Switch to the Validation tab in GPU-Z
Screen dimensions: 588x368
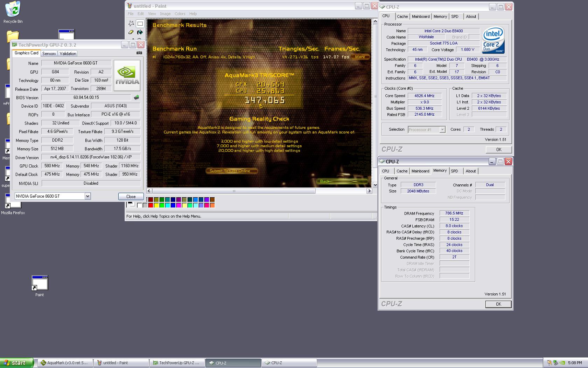pyautogui.click(x=68, y=53)
